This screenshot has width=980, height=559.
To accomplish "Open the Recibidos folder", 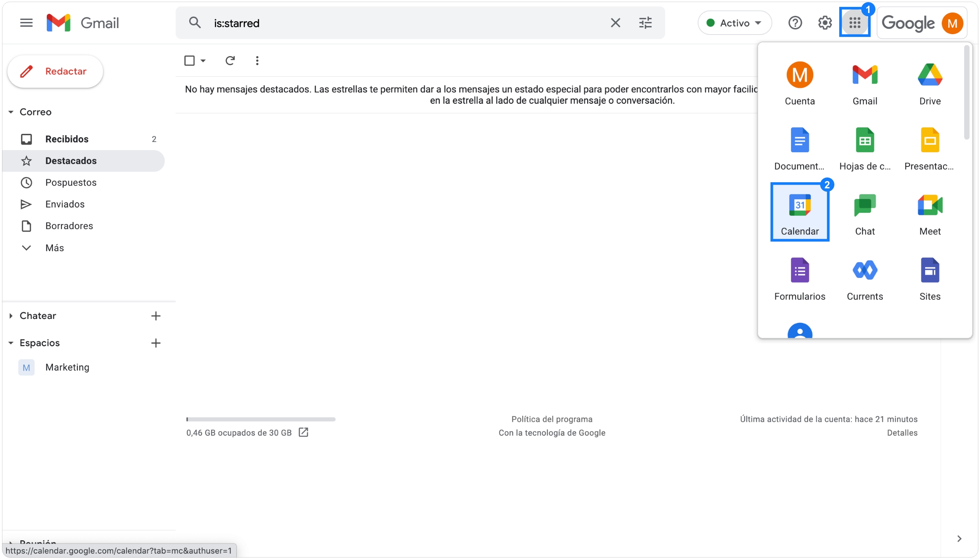I will (84, 139).
